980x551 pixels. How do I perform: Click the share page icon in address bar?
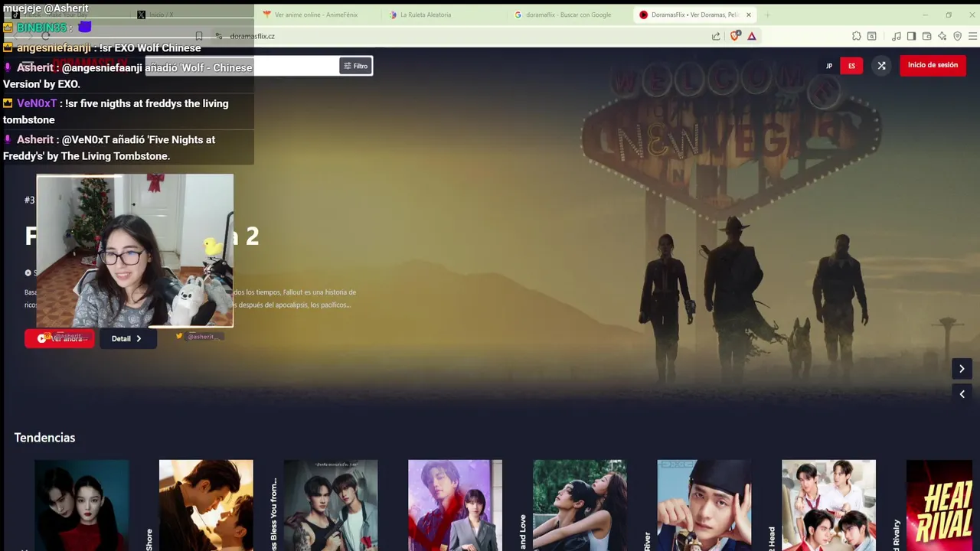[716, 36]
